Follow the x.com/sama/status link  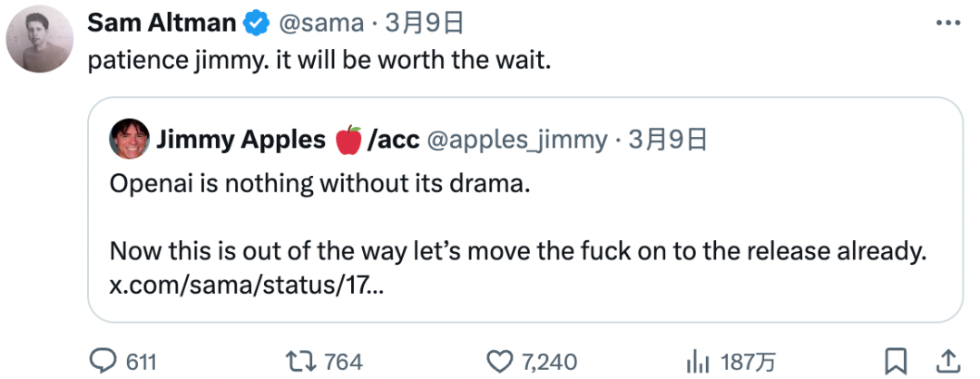(247, 286)
